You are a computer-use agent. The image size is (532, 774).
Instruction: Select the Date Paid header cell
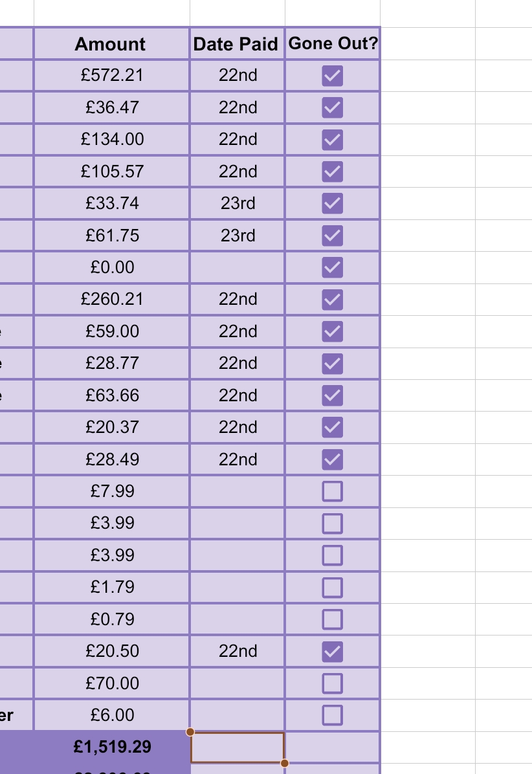pos(237,44)
